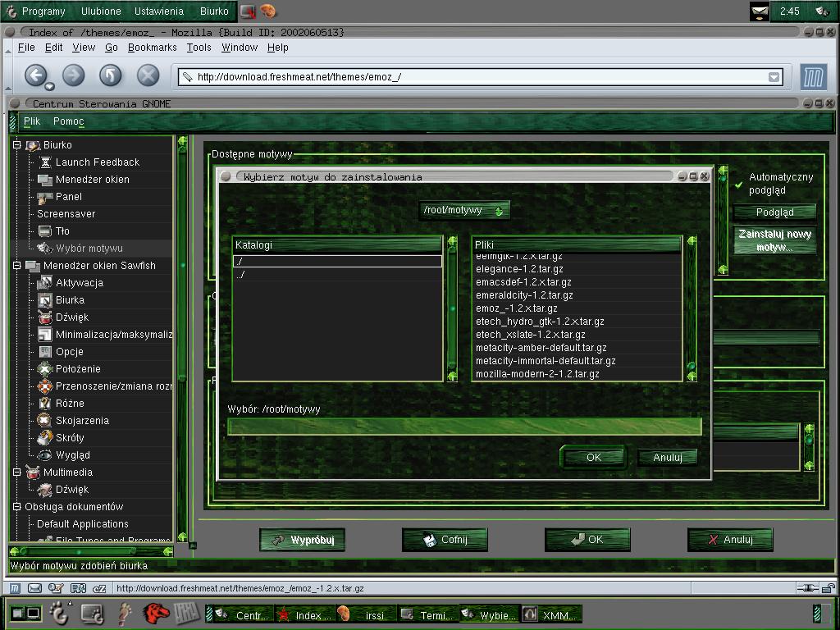Click the Reload button in Mozilla toolbar
Image resolution: width=840 pixels, height=630 pixels.
[x=111, y=75]
